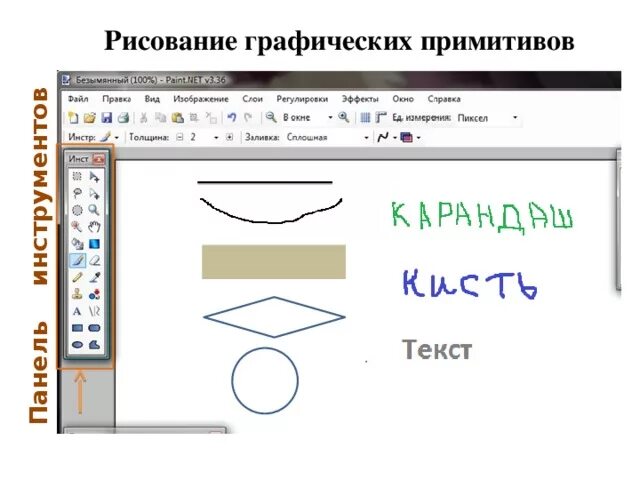Screen dimensions: 640x480
Task: Select the Paintbrush tool
Action: (x=77, y=260)
